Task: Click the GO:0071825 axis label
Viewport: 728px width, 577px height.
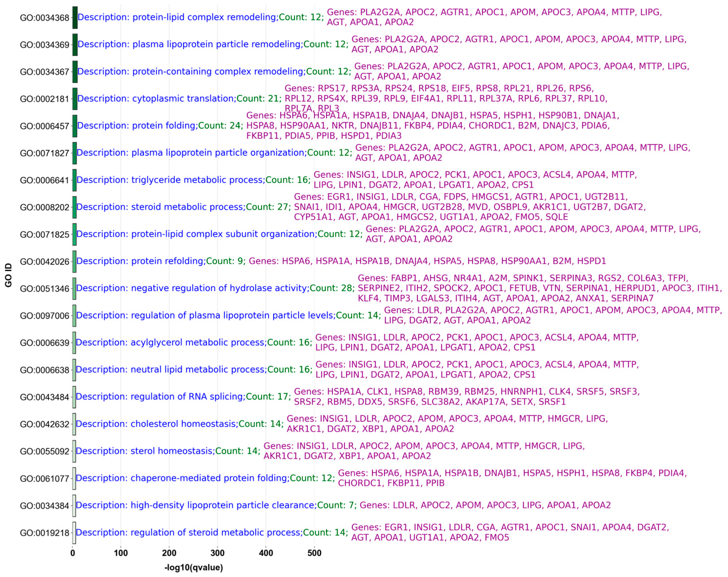Action: tap(44, 234)
